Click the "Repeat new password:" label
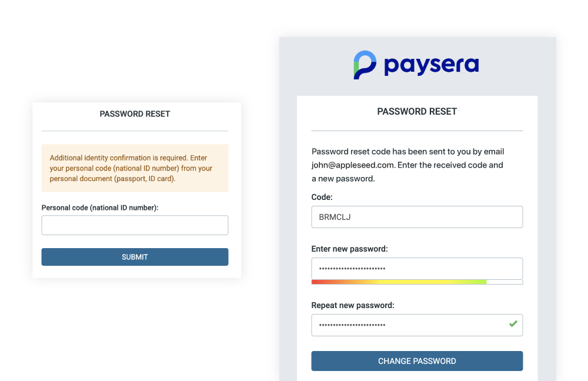 [x=352, y=306]
